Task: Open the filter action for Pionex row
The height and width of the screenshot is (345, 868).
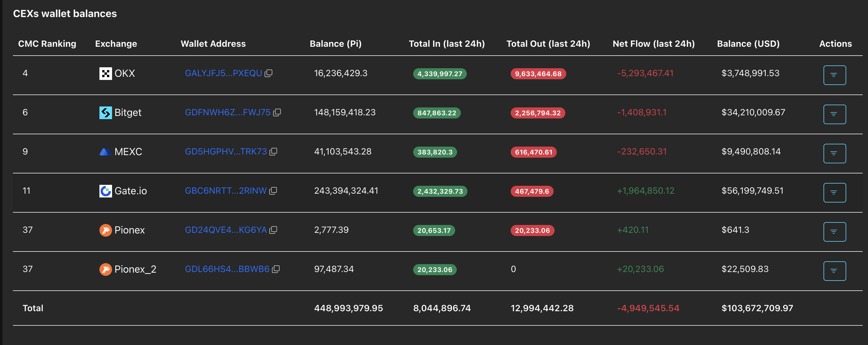Action: (834, 231)
